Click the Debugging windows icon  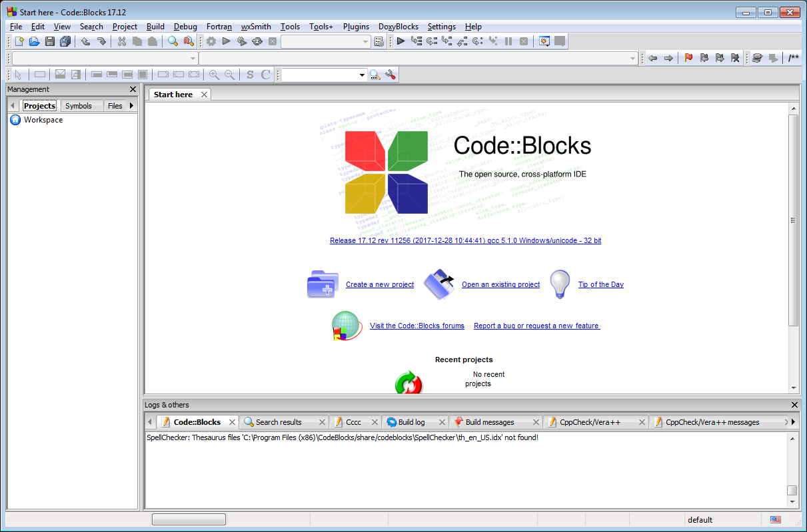pyautogui.click(x=544, y=41)
